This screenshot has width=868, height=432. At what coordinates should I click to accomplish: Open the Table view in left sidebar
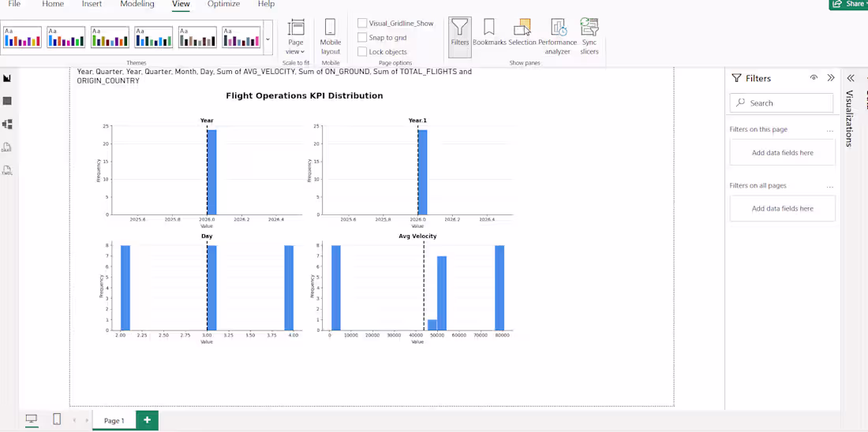pyautogui.click(x=7, y=101)
